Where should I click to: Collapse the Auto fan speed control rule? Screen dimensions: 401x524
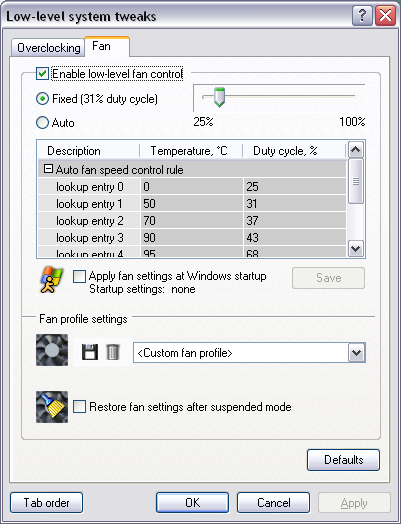(x=48, y=169)
